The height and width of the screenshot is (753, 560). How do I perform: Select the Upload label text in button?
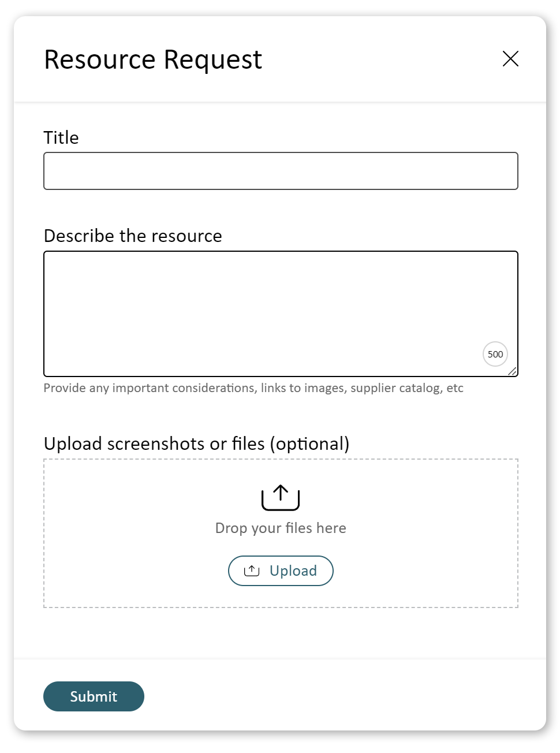pyautogui.click(x=293, y=571)
